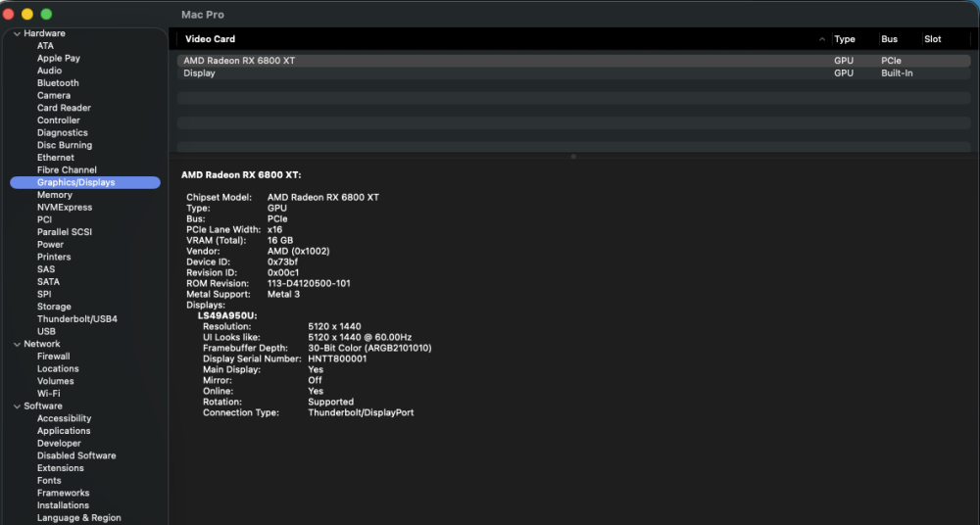This screenshot has height=525, width=980.
Task: Select the Display row in the table
Action: (x=573, y=73)
